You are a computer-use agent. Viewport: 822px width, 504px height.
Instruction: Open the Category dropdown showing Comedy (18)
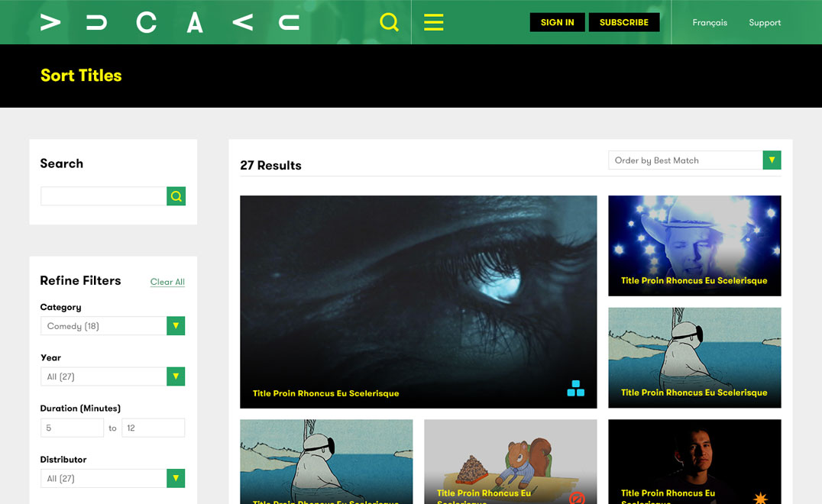[x=113, y=326]
